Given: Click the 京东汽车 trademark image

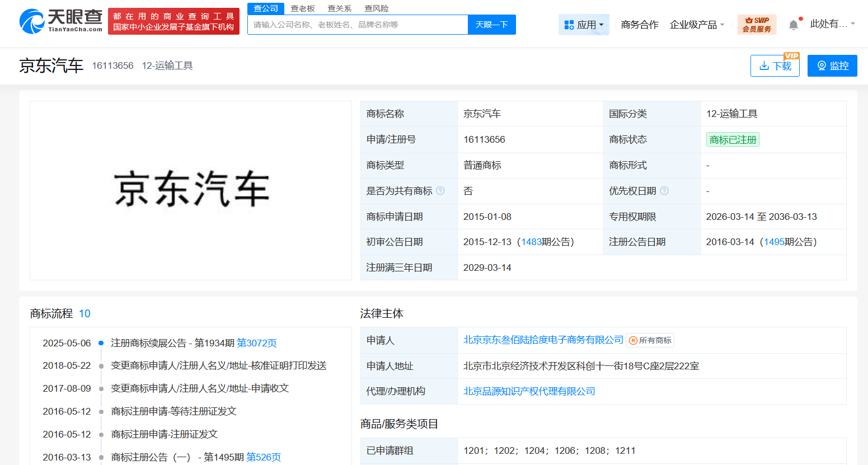Looking at the screenshot, I should [191, 190].
